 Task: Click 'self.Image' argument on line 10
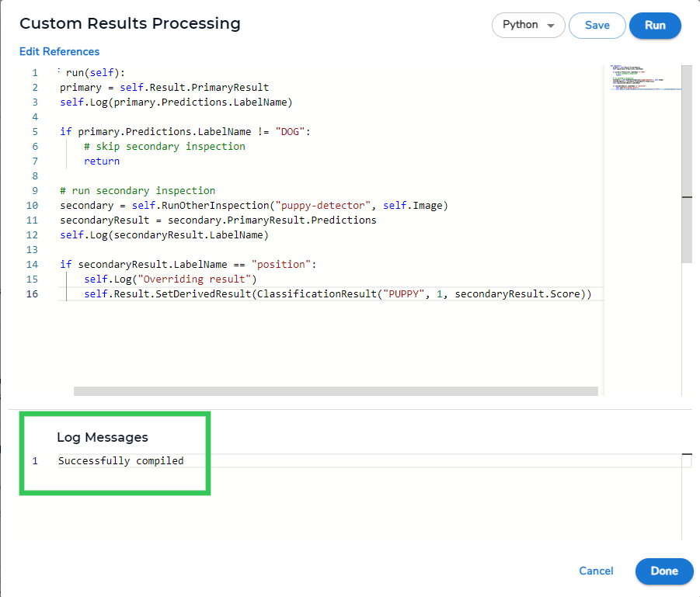413,205
